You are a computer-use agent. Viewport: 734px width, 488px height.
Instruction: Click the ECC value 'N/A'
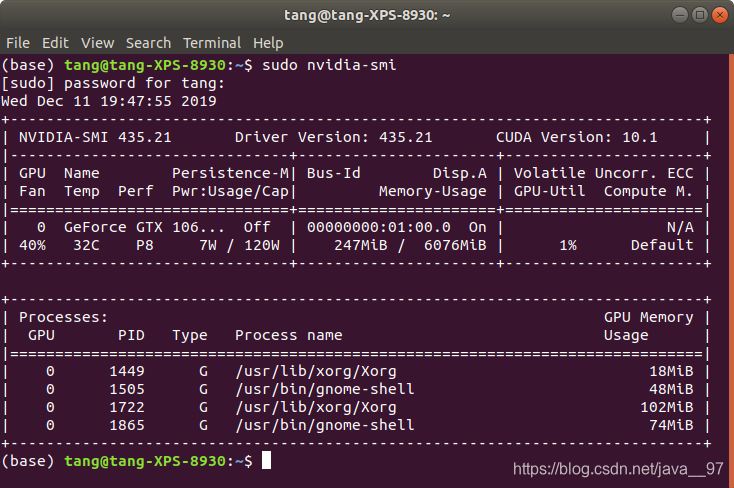click(x=680, y=227)
